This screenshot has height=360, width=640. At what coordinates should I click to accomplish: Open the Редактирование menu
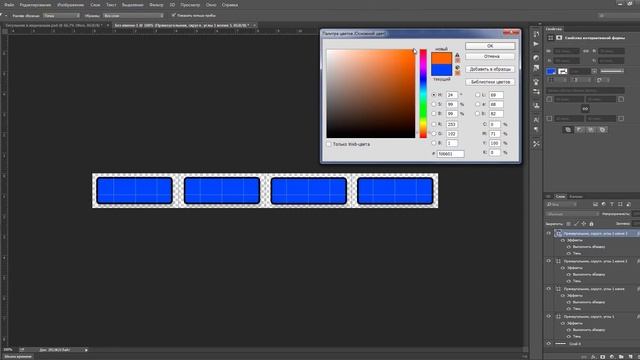coord(36,5)
